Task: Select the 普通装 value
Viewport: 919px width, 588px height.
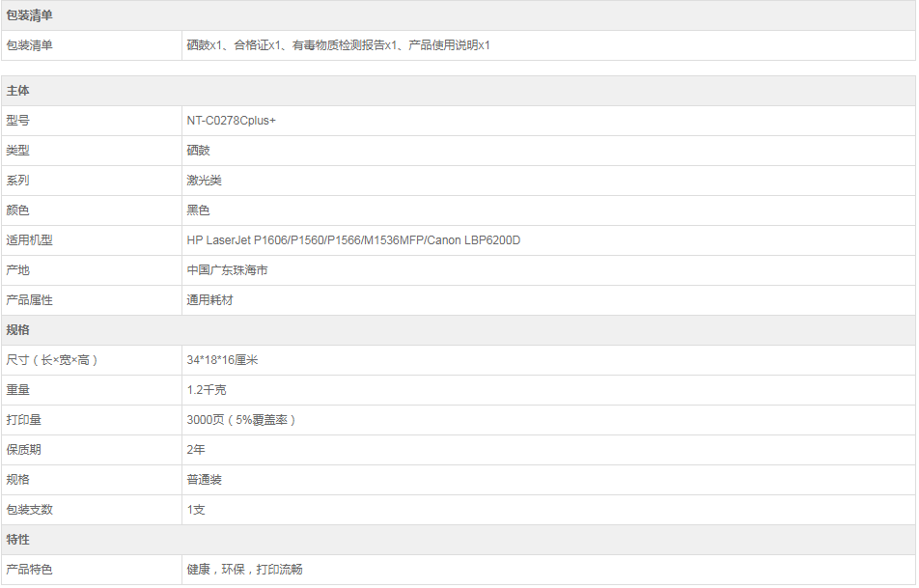Action: pyautogui.click(x=204, y=480)
